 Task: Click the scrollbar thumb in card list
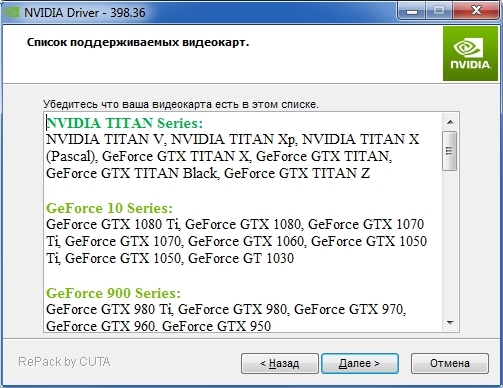click(x=450, y=151)
